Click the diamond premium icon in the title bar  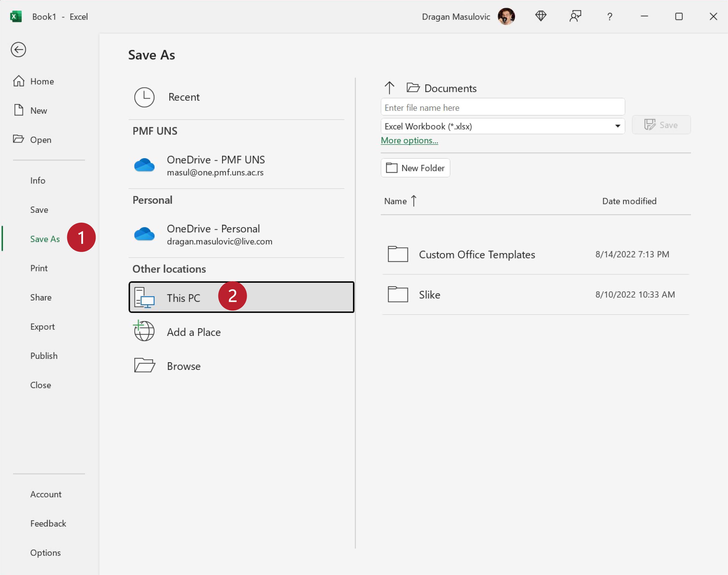[x=541, y=16]
